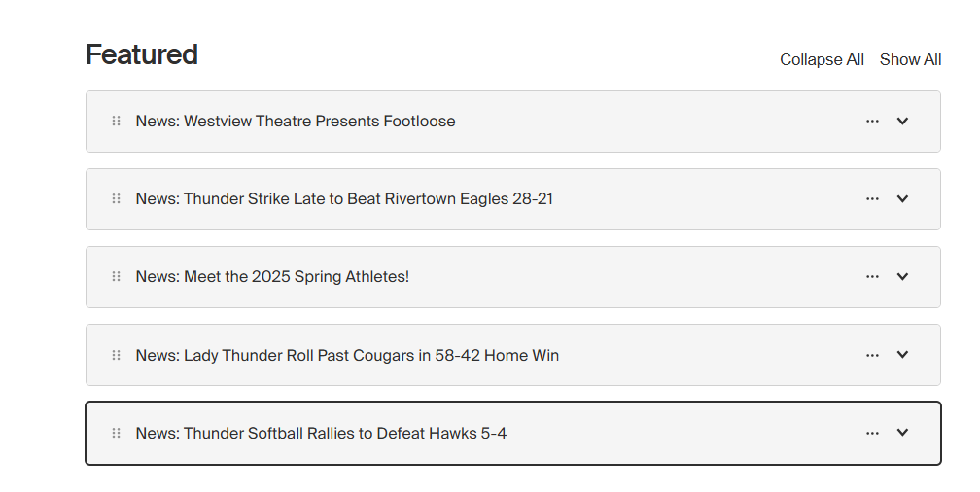Expand Thunder Softball Rallies news item
This screenshot has width=980, height=492.
pyautogui.click(x=902, y=433)
